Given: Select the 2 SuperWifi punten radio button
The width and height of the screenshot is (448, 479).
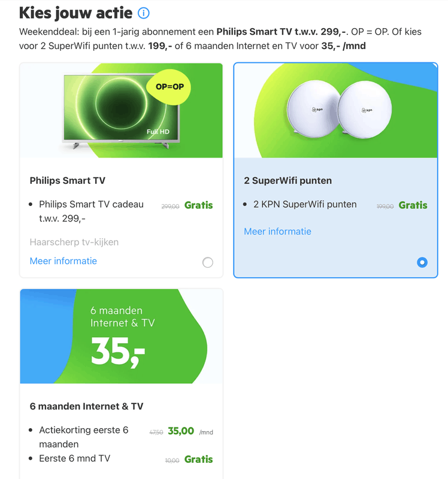Looking at the screenshot, I should 422,262.
